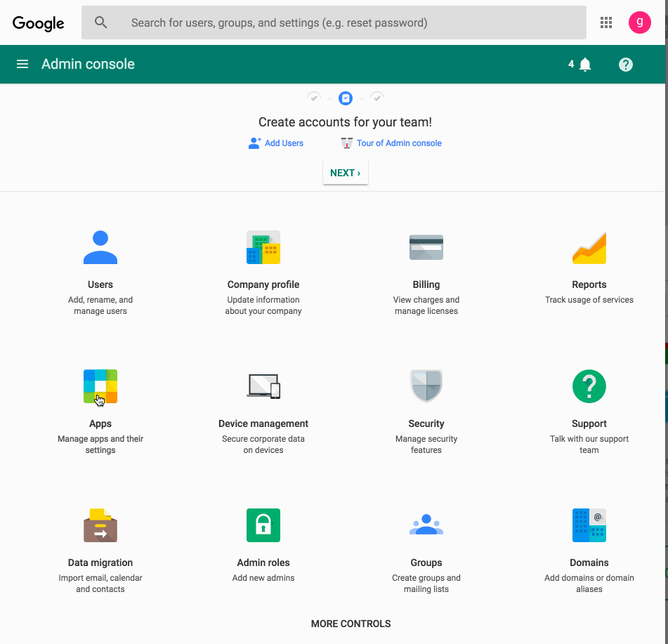Click 'Talk with our support team' text

(x=589, y=445)
